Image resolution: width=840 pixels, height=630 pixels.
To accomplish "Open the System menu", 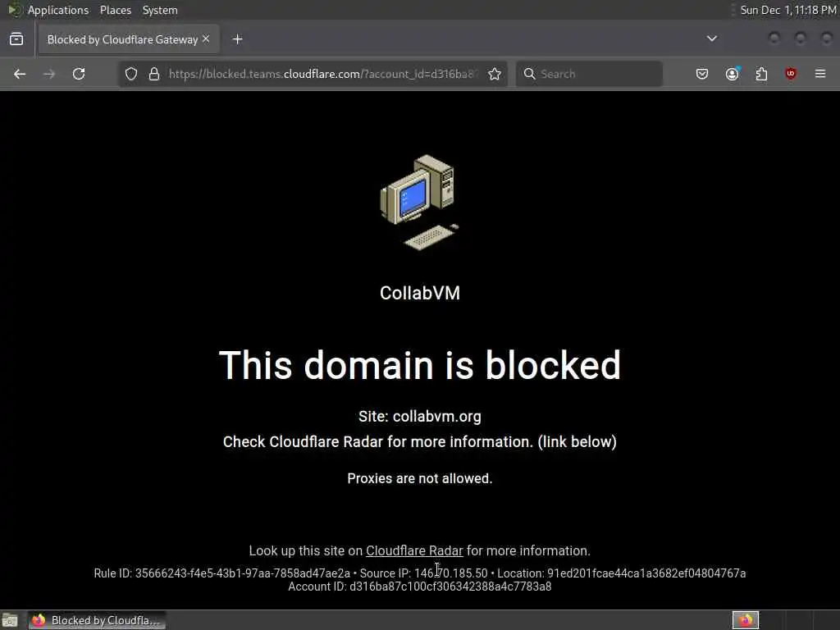I will coord(160,10).
